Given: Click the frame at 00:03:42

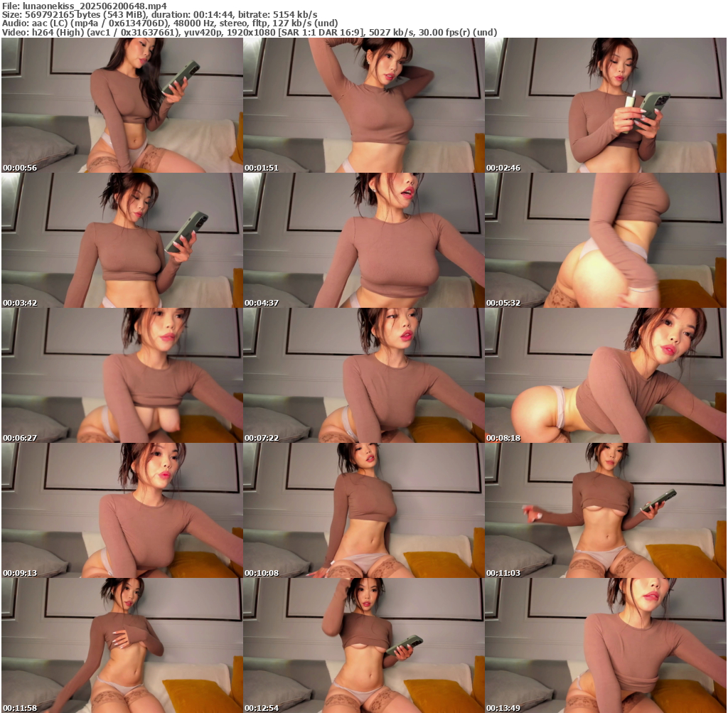Looking at the screenshot, I should coord(122,240).
